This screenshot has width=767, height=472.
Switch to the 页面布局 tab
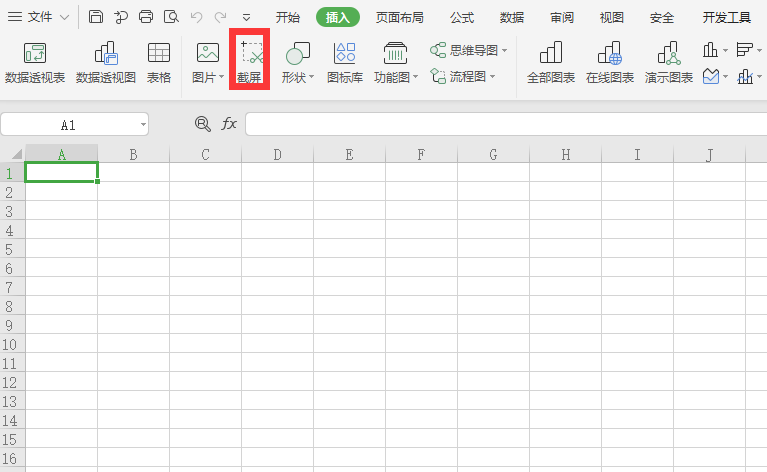(400, 18)
